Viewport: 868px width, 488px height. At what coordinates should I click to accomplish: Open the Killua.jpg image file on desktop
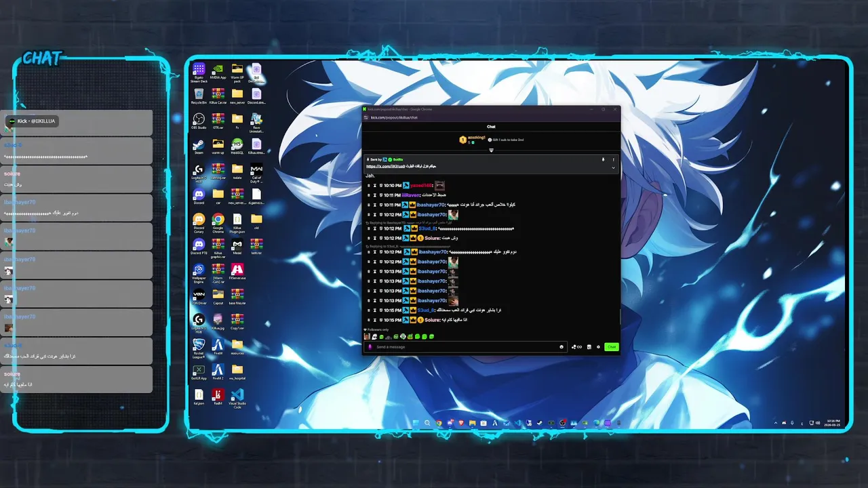pyautogui.click(x=218, y=322)
